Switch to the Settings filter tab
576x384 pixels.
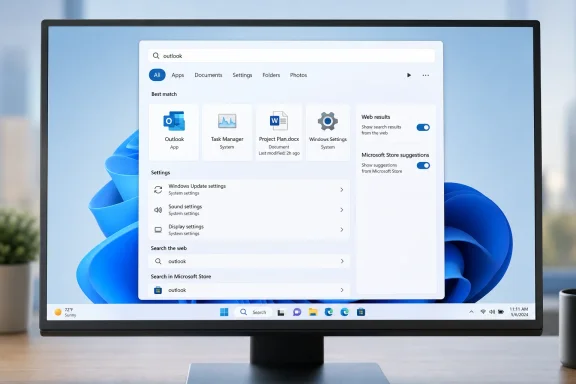pos(242,75)
